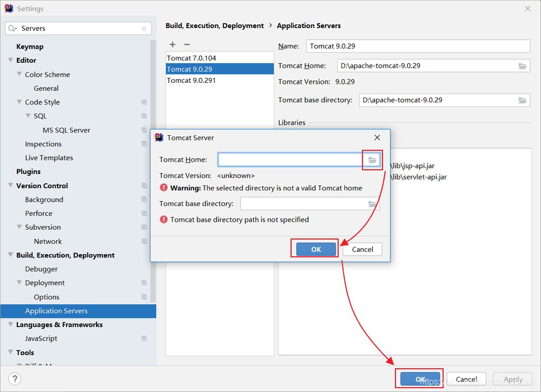Viewport: 541px width, 392px height.
Task: Select Tomcat 9.0.291 server entry
Action: tap(192, 80)
